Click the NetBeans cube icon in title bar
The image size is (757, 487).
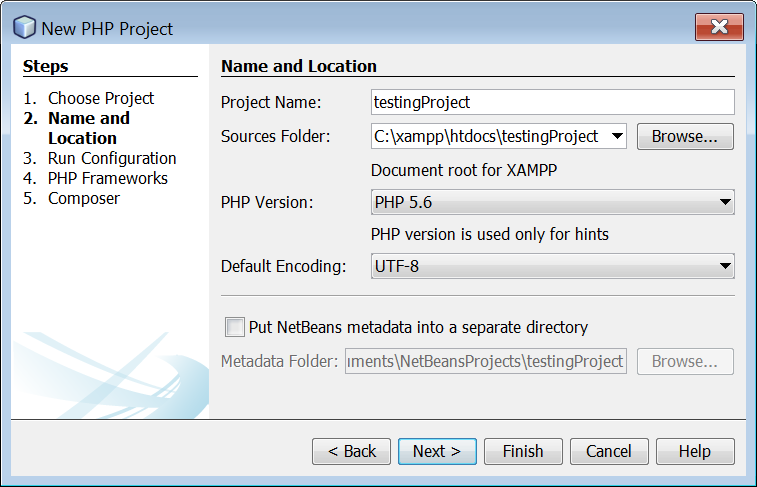(x=24, y=27)
